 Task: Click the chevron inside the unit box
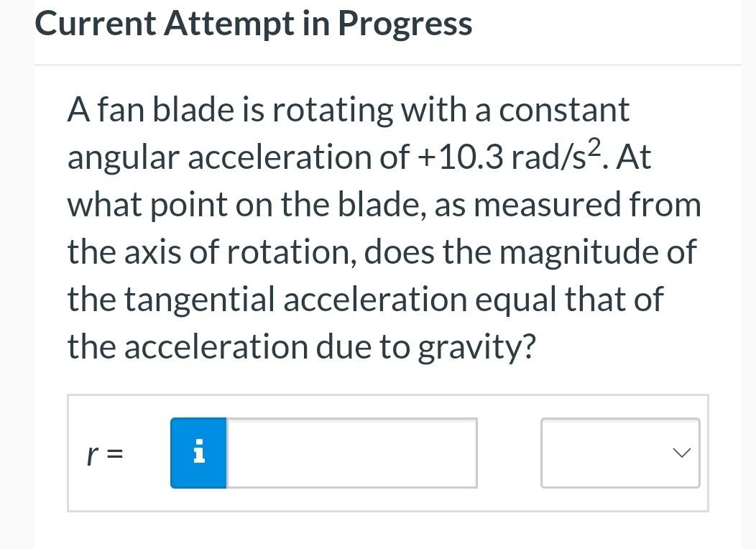[680, 453]
